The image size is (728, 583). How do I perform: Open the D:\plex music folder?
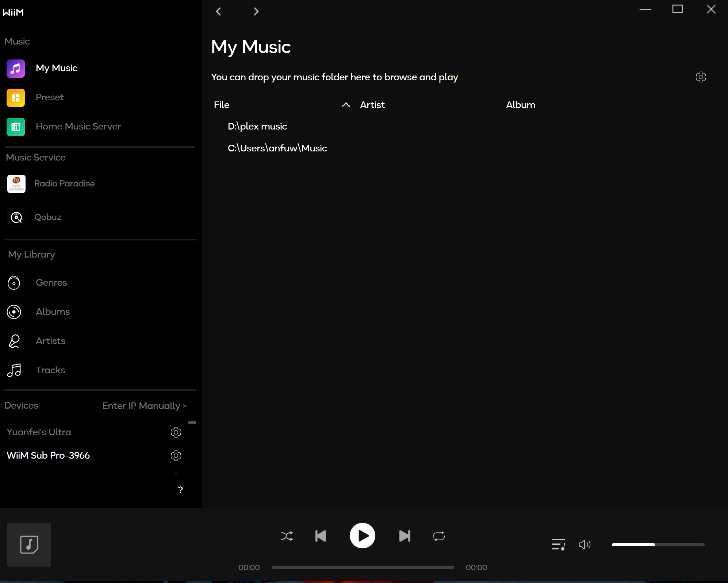pos(257,127)
